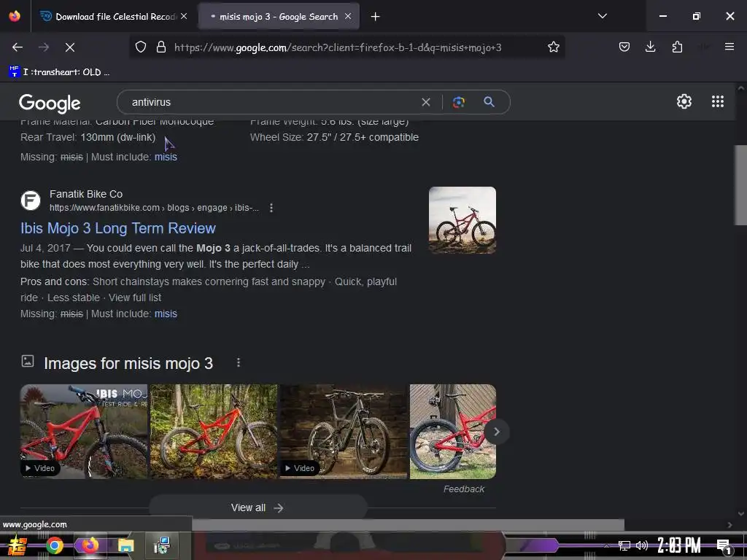Open the volume tray icon

(x=642, y=545)
